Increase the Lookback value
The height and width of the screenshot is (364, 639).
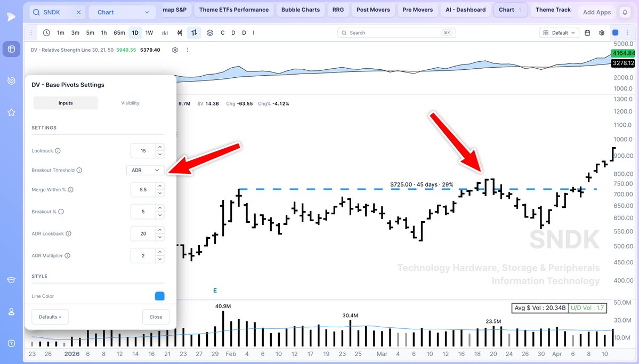(x=160, y=147)
